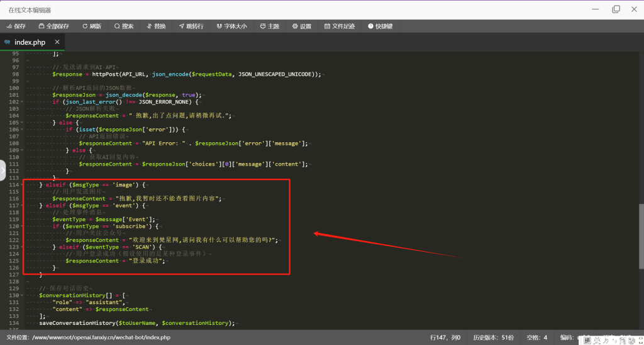Open the 搜索 search tool
This screenshot has height=345, width=644.
[123, 26]
